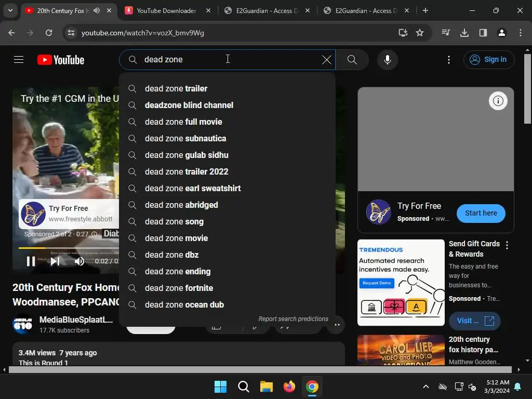
Task: Click the 'Start here' ad button
Action: (481, 214)
